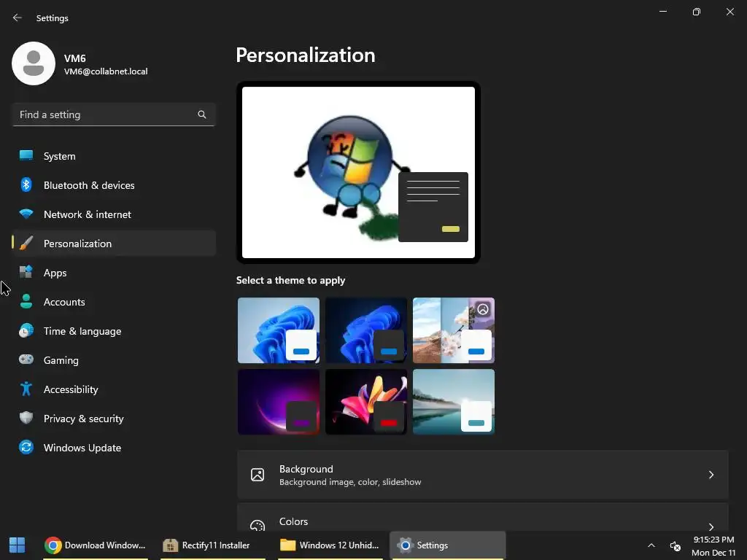
Task: Click the back arrow in Settings
Action: 18,17
